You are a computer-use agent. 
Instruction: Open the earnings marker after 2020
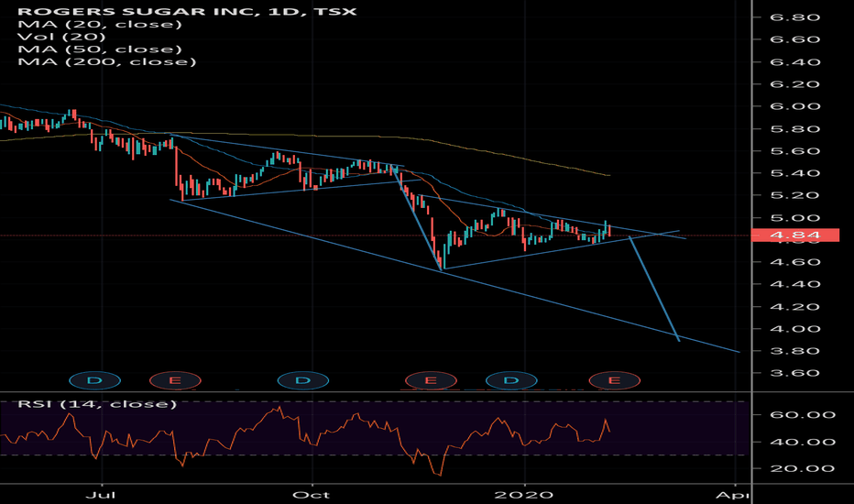coord(614,380)
